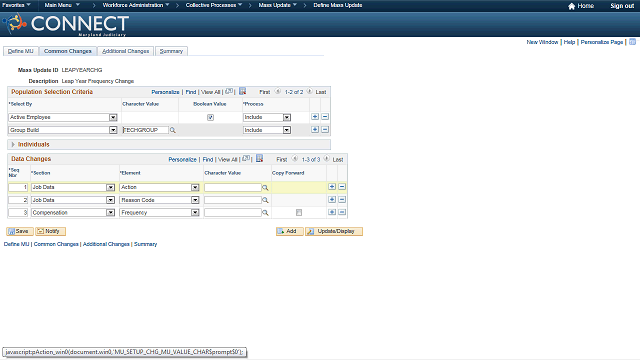Open lookup for Action character value

(265, 188)
